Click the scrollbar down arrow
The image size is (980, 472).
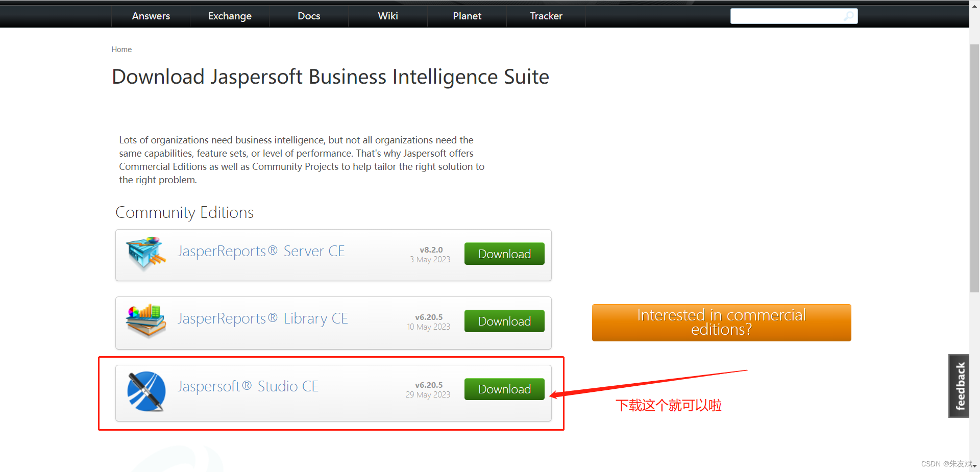point(974,466)
